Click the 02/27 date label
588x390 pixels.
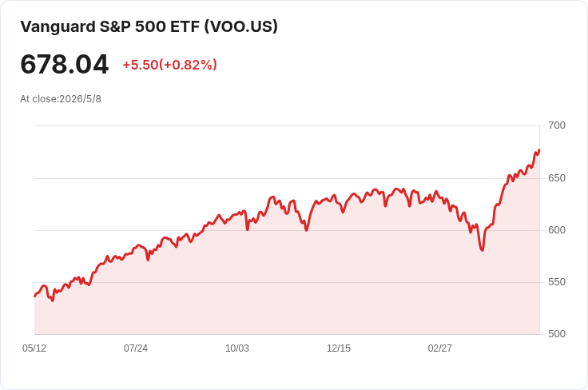pos(440,348)
